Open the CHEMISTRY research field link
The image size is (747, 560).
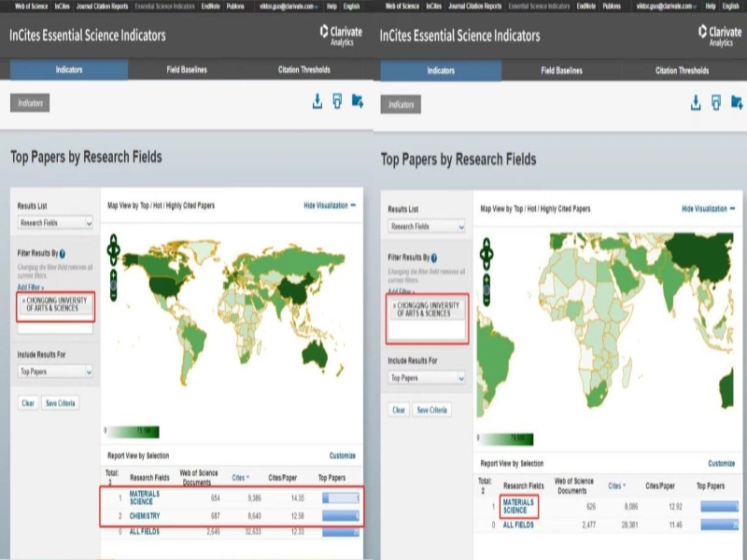(145, 516)
